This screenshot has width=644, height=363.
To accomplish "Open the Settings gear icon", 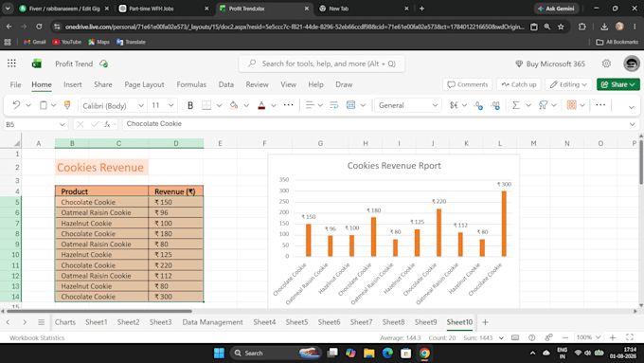I will (x=606, y=64).
